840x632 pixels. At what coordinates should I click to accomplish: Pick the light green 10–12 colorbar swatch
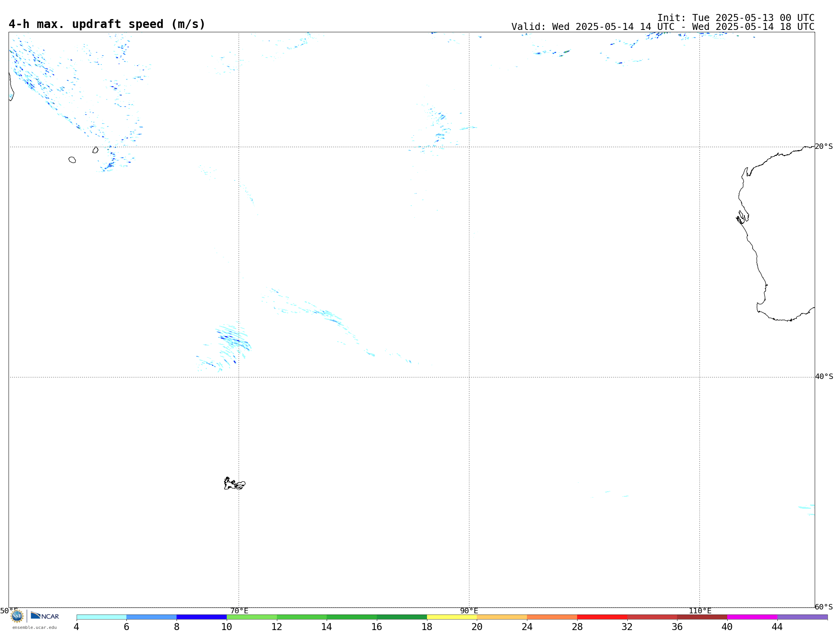coord(252,617)
